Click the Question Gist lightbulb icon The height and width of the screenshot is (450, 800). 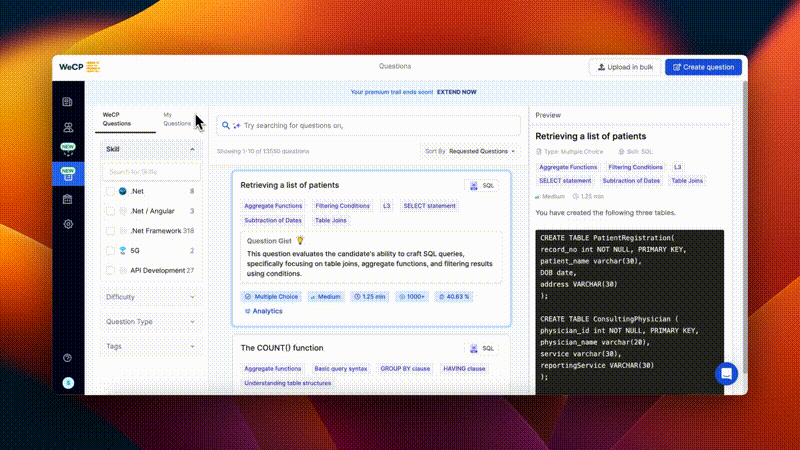(300, 240)
